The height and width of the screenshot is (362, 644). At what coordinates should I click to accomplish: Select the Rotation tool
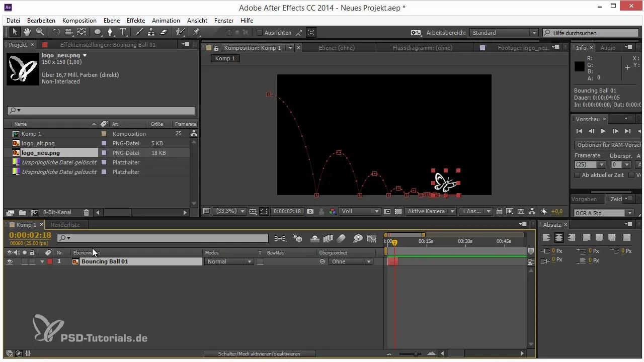[56, 32]
